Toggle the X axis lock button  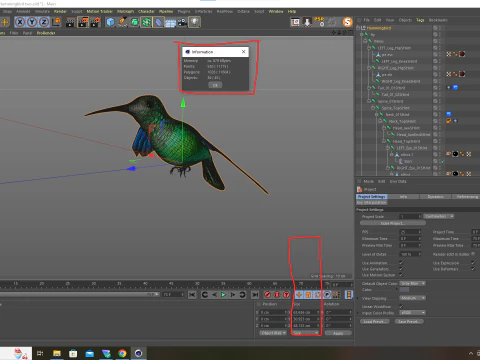click(x=20, y=22)
